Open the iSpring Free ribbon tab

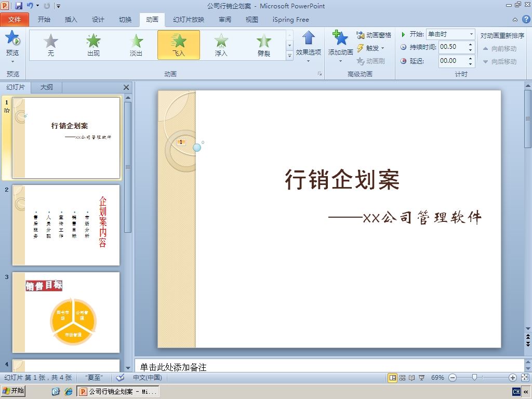291,20
